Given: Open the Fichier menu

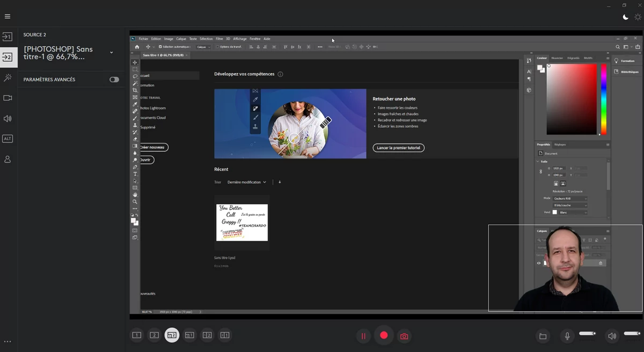Looking at the screenshot, I should point(143,39).
